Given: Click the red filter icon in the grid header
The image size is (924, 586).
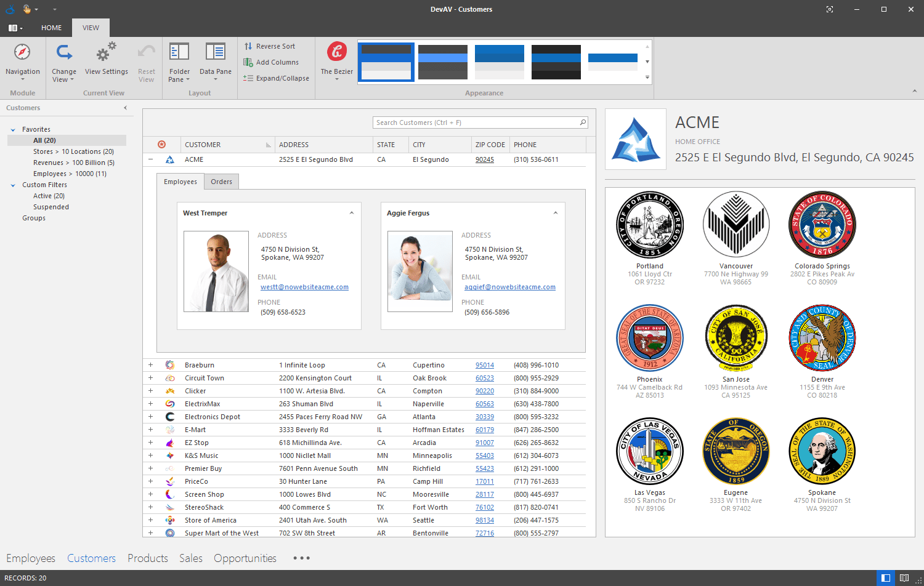Looking at the screenshot, I should [161, 144].
